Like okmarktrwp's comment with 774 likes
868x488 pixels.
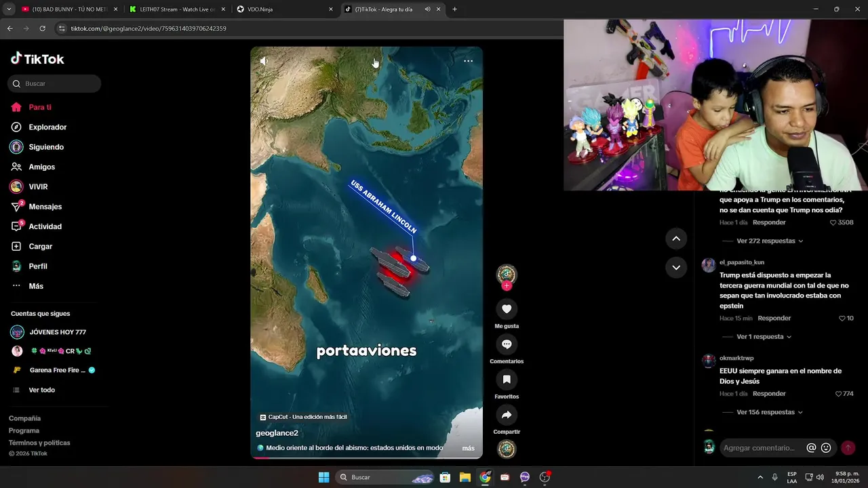838,394
